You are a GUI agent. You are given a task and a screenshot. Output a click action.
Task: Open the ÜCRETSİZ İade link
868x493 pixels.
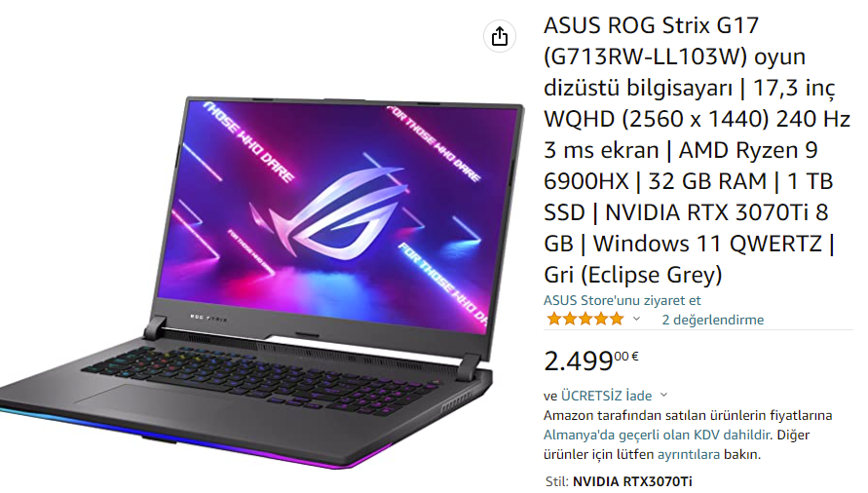(606, 396)
